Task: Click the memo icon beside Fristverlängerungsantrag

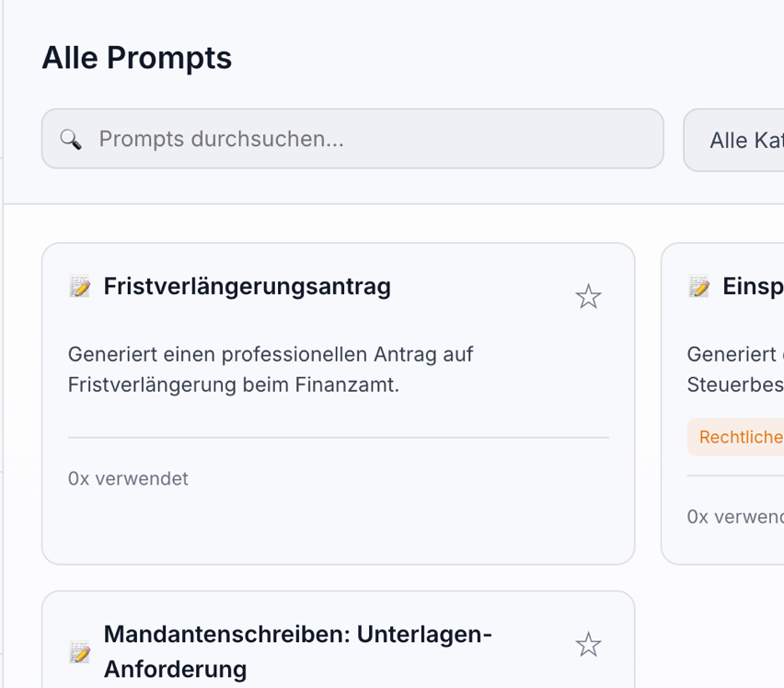Action: click(x=80, y=287)
